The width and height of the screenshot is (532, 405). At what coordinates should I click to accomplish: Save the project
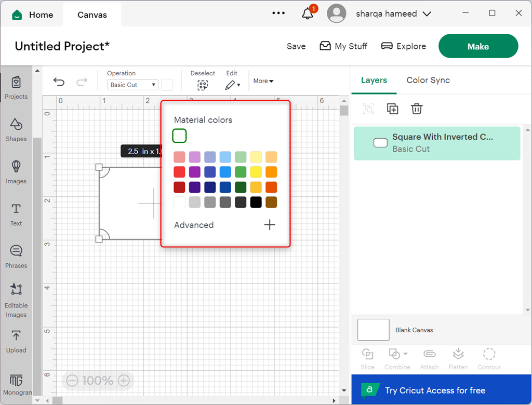click(296, 46)
